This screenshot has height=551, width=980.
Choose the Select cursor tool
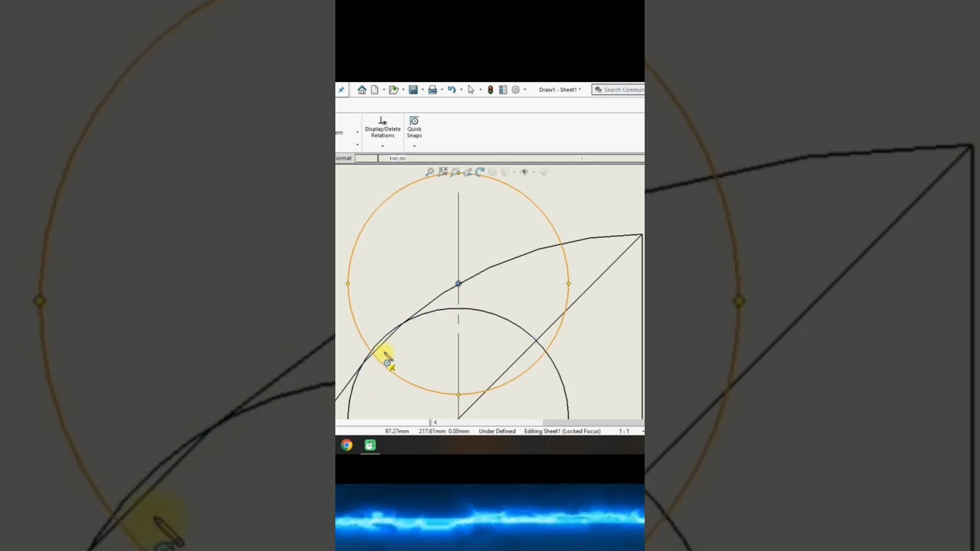point(471,90)
